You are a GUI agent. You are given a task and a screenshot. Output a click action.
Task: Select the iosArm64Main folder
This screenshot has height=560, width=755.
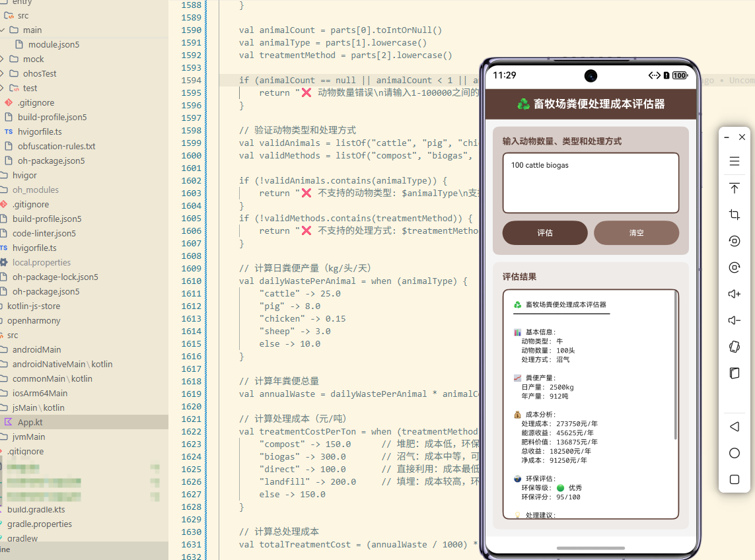click(40, 393)
